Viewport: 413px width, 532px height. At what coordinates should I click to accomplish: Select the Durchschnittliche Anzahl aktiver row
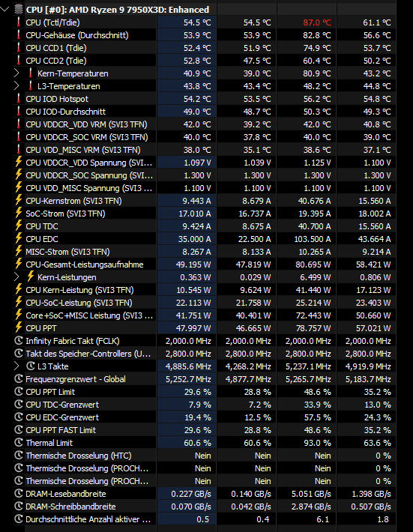(x=205, y=519)
